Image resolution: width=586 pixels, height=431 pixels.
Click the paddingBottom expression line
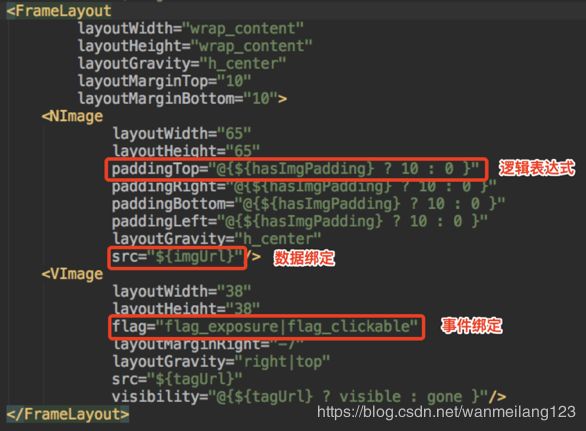coord(308,204)
